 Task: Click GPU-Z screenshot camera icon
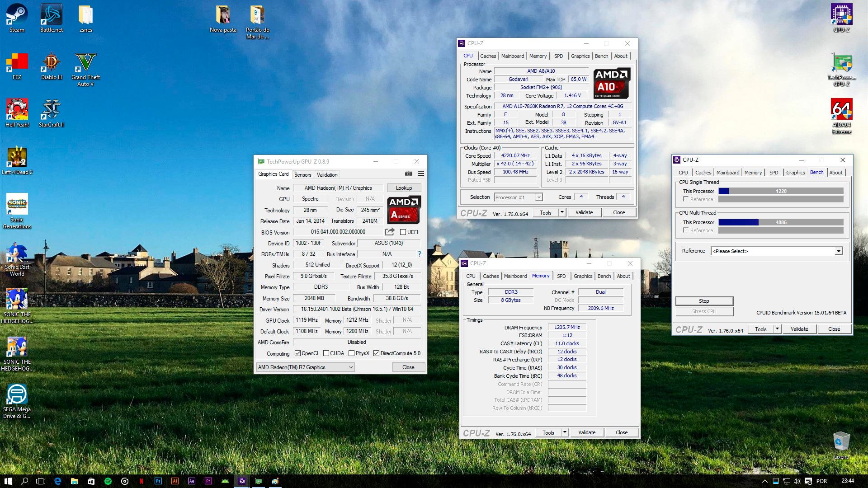click(408, 174)
